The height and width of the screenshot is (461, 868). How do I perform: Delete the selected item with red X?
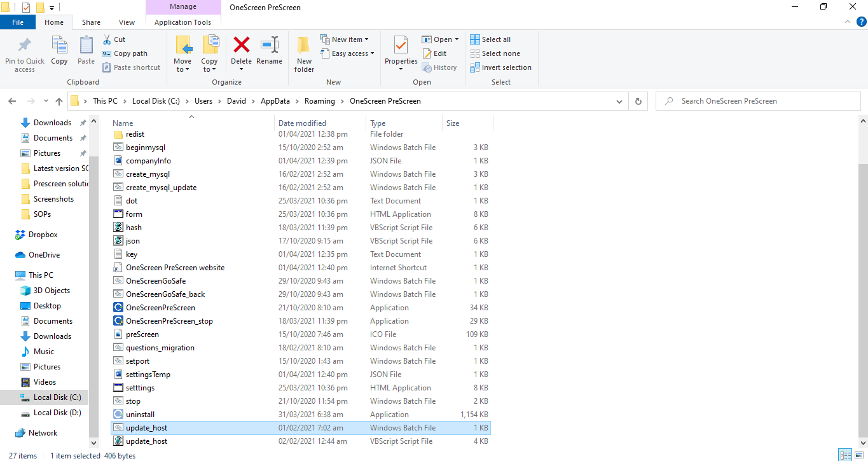[242, 45]
